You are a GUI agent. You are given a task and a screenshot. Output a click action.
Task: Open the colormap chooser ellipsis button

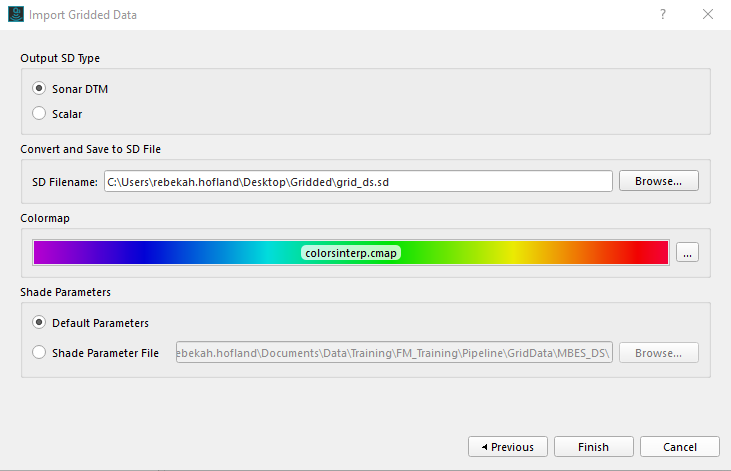pyautogui.click(x=687, y=253)
